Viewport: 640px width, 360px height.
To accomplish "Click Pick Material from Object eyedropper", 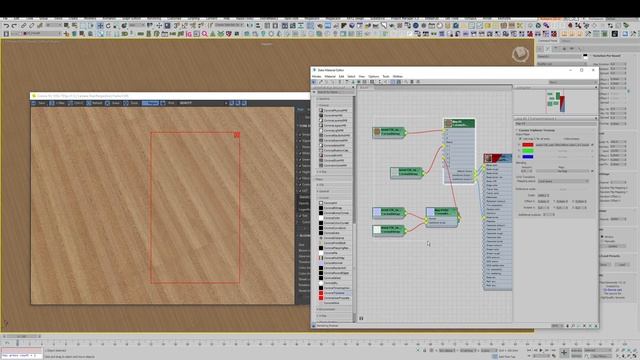I will [x=321, y=82].
